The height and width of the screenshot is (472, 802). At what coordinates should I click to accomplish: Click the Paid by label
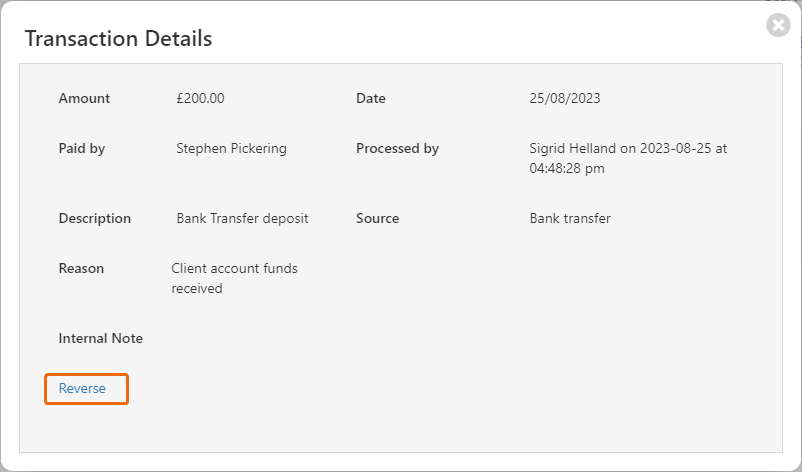coord(82,149)
